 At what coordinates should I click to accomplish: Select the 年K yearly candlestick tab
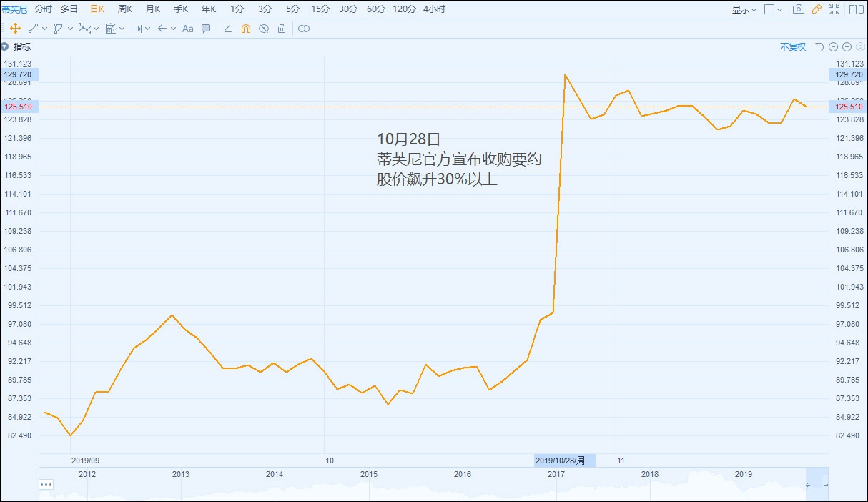(x=209, y=9)
